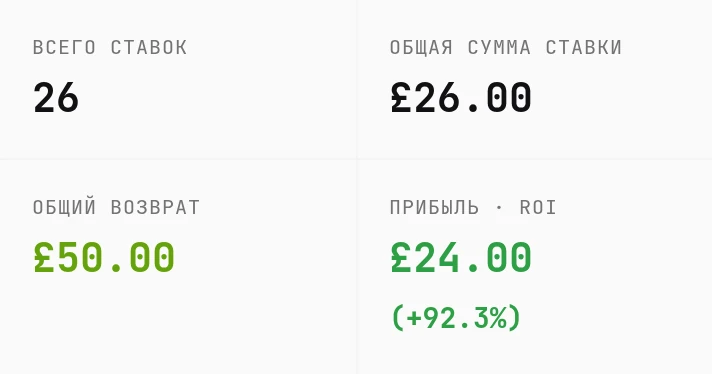The height and width of the screenshot is (374, 712).
Task: Click the ОБЩИЙ ВОЗВРАТ label
Action: point(116,208)
